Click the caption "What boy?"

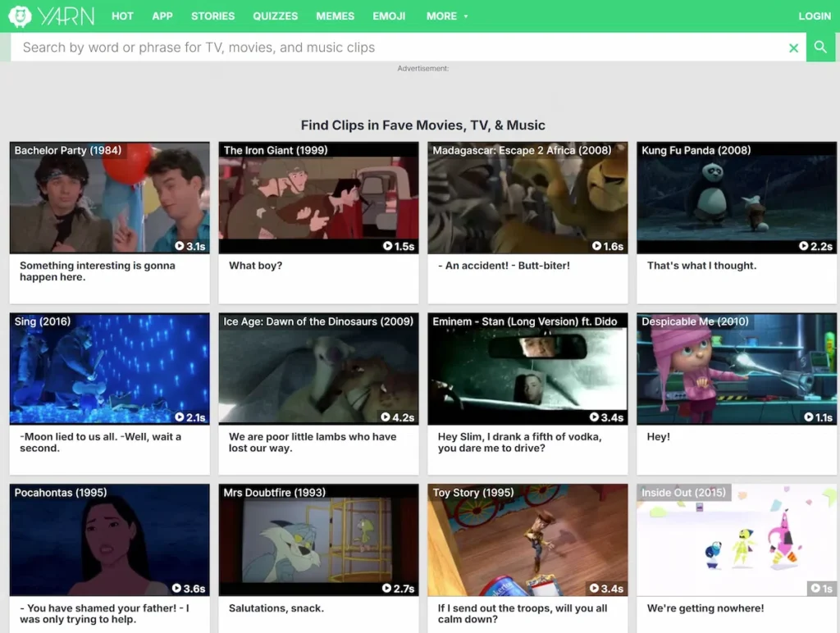[256, 266]
